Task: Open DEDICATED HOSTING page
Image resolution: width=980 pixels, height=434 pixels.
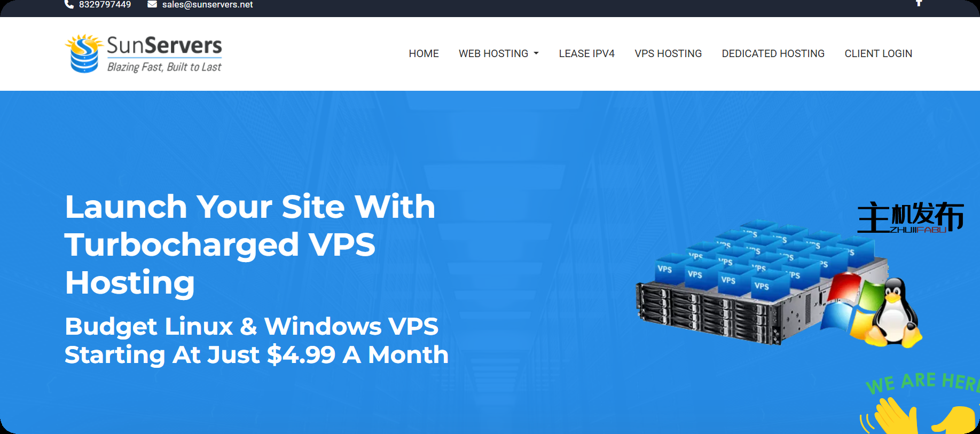Action: [773, 53]
